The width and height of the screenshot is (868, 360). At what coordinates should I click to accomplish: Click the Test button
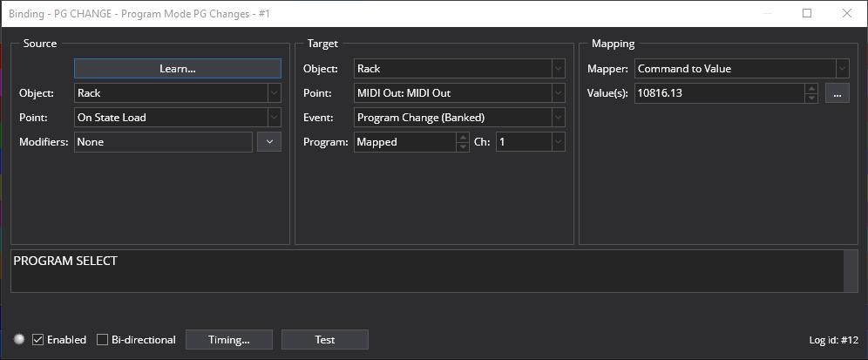[x=325, y=339]
